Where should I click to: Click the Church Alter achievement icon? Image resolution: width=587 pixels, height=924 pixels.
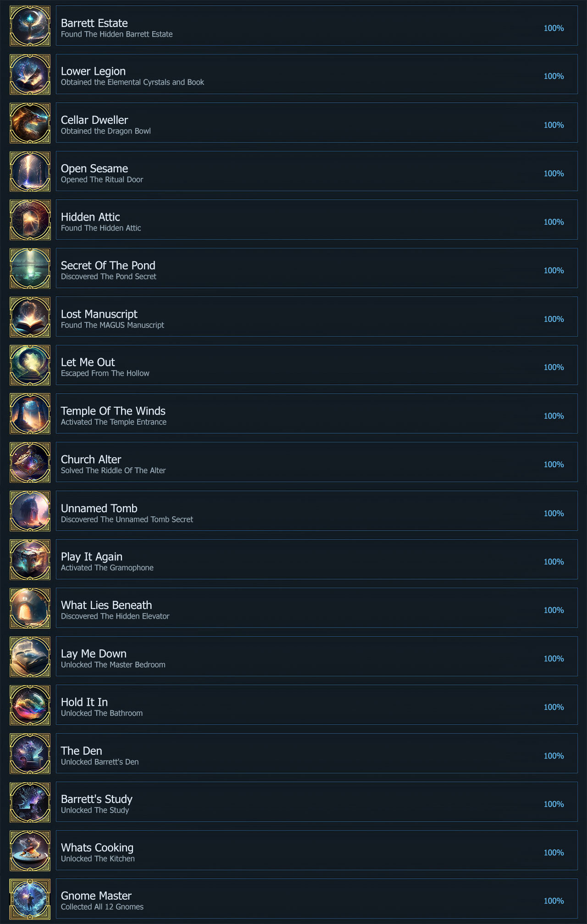pyautogui.click(x=30, y=462)
